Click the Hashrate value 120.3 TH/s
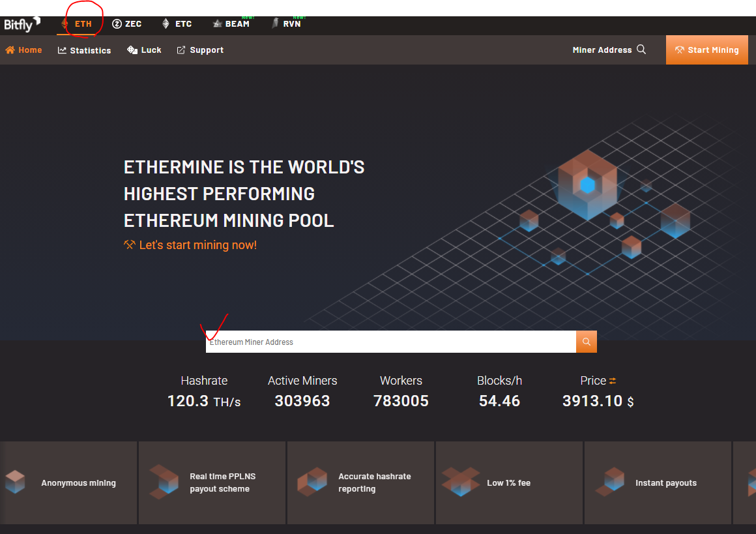Image resolution: width=756 pixels, height=534 pixels. point(204,402)
